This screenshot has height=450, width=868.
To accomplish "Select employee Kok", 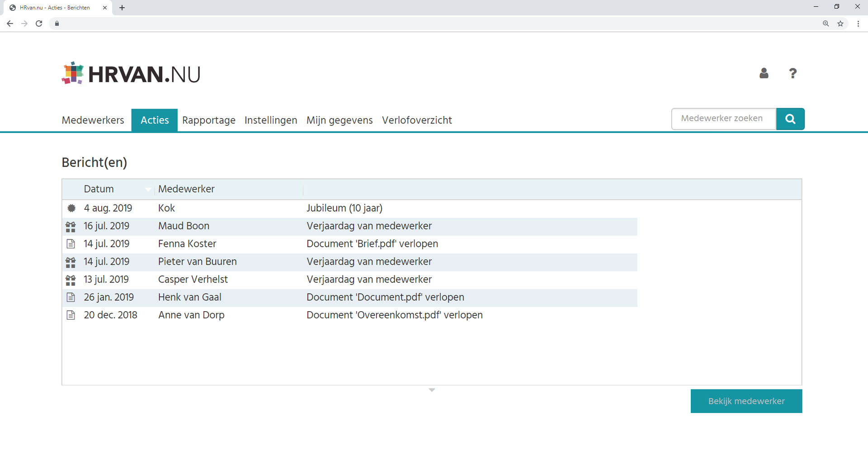I will point(166,208).
